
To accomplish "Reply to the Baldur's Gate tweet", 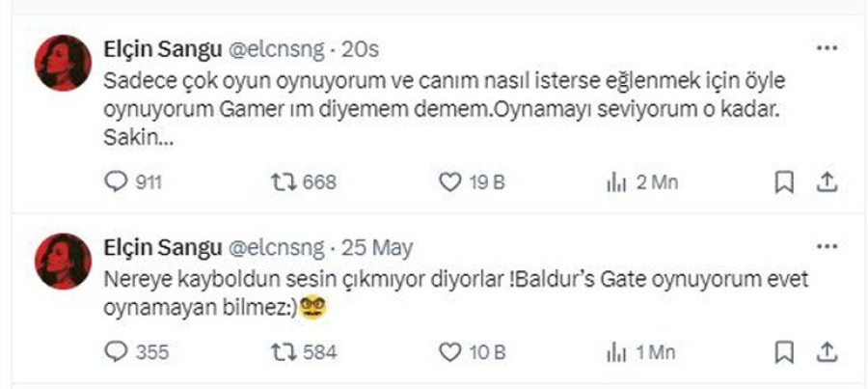I will pos(116,353).
